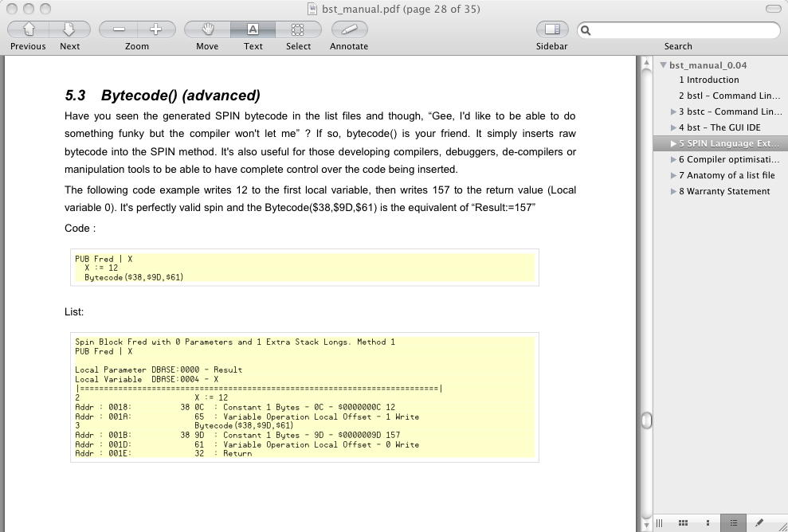
Task: Click the scrollbar down arrow
Action: 647,525
